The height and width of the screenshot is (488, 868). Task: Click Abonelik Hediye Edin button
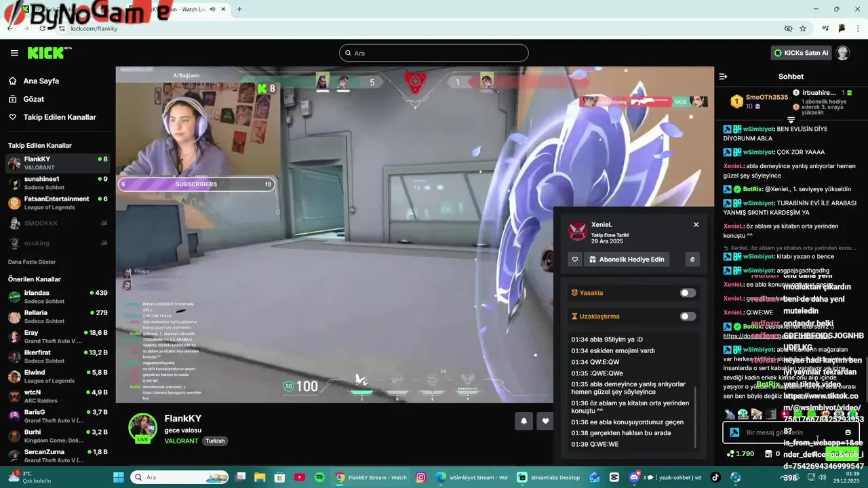[626, 259]
